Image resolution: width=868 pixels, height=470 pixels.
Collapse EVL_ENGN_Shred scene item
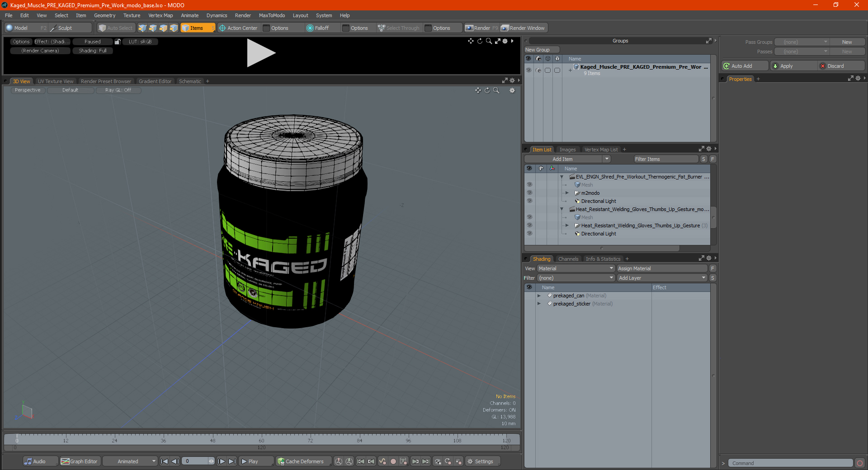point(562,177)
